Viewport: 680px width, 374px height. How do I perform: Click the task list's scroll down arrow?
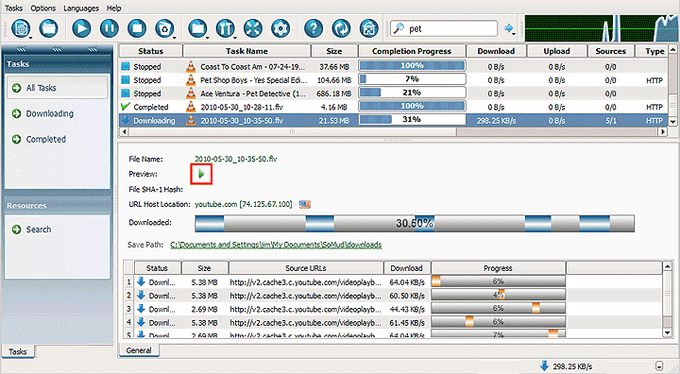[x=673, y=121]
